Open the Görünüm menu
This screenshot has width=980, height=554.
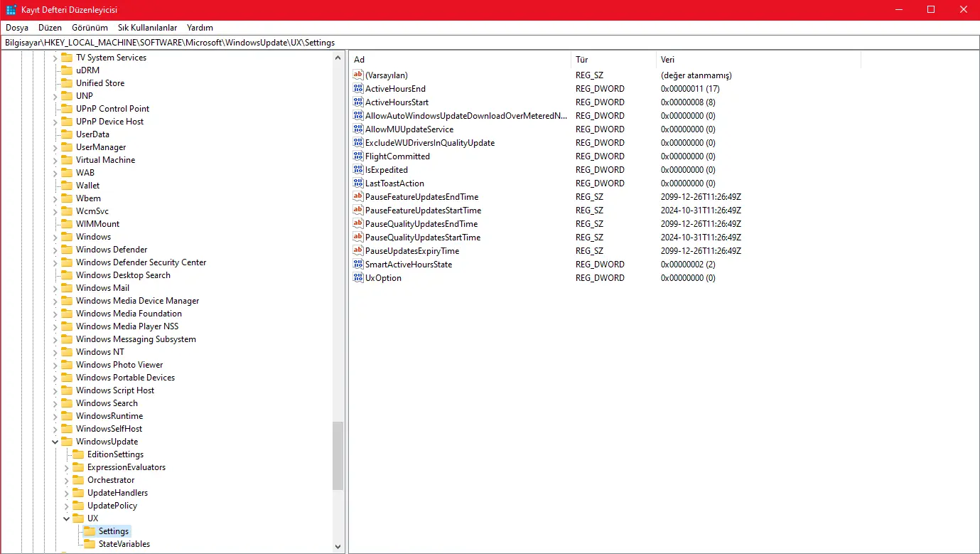(90, 28)
